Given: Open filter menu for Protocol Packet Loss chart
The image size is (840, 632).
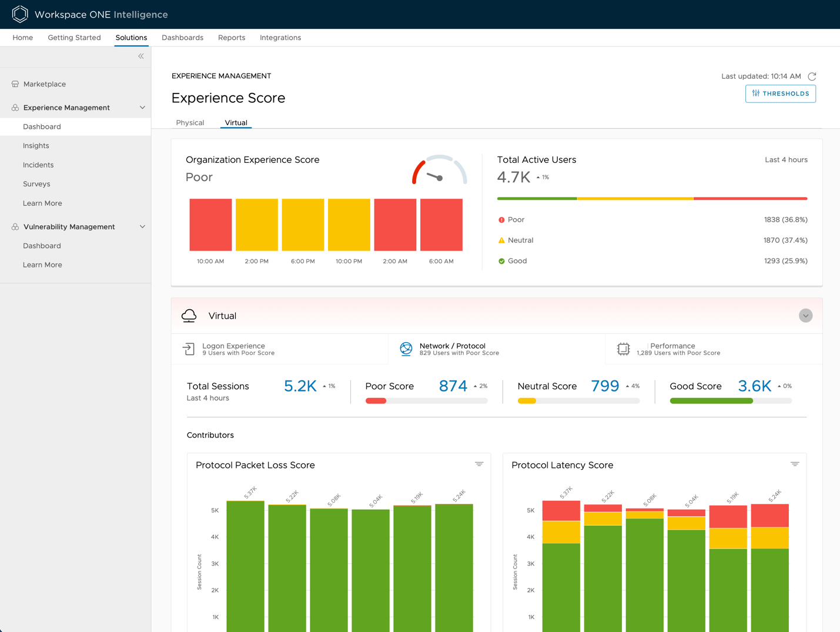Looking at the screenshot, I should click(479, 464).
